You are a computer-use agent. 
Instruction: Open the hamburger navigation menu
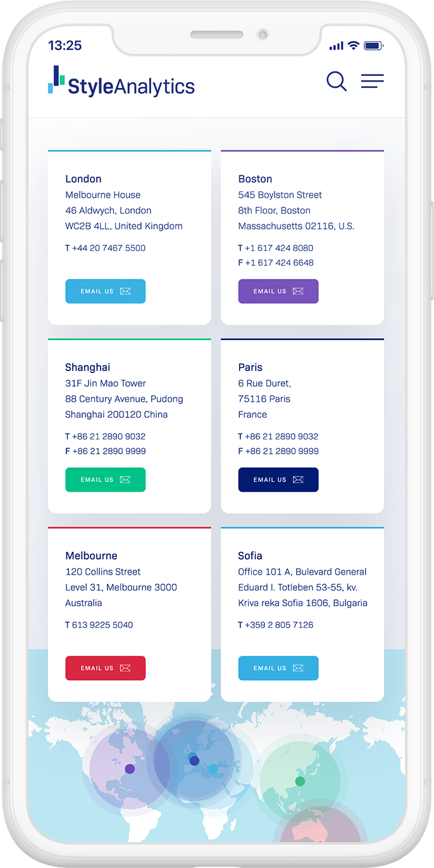click(373, 81)
